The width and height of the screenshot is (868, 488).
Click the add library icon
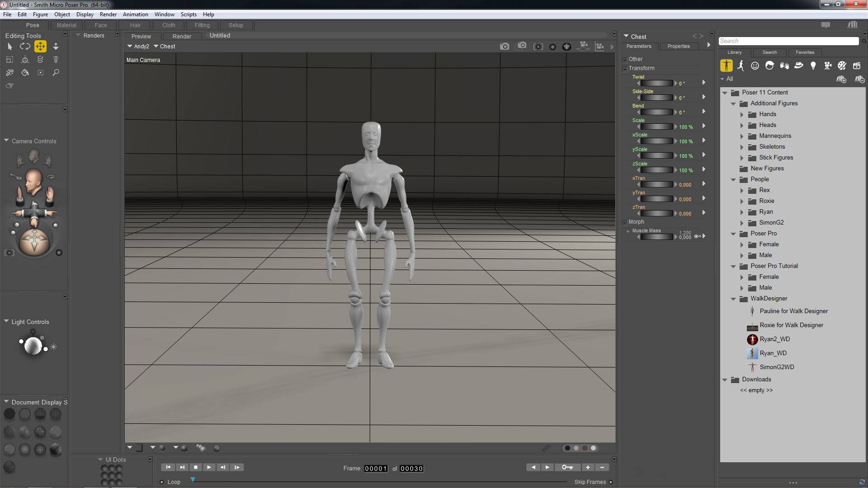841,79
